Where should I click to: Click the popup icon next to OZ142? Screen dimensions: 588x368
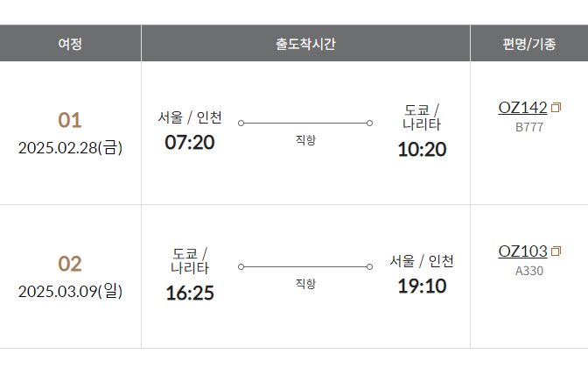point(556,108)
